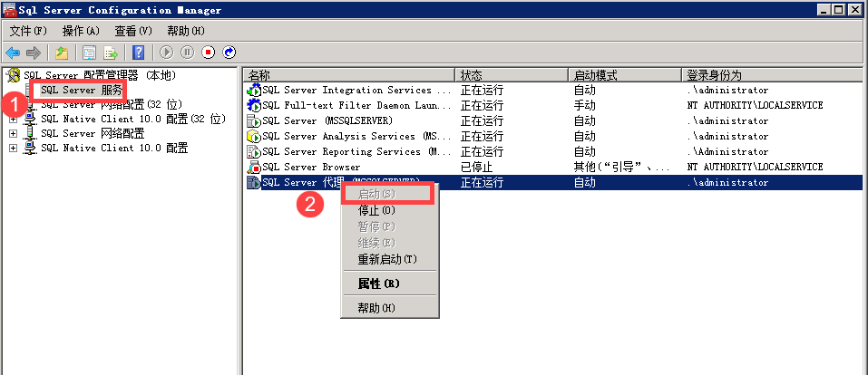Click NT AUTHORITY\LOCALSERVICE in the Full-text Filter row
The height and width of the screenshot is (375, 868).
click(x=755, y=105)
